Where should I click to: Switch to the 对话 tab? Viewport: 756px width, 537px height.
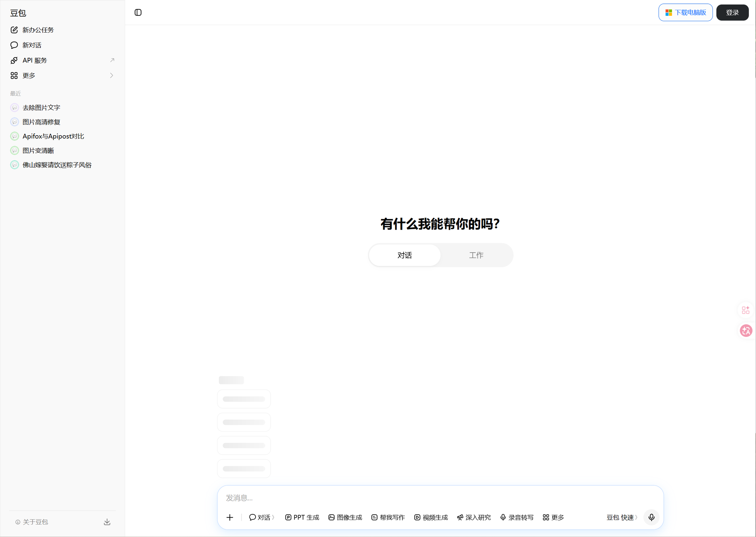tap(404, 255)
